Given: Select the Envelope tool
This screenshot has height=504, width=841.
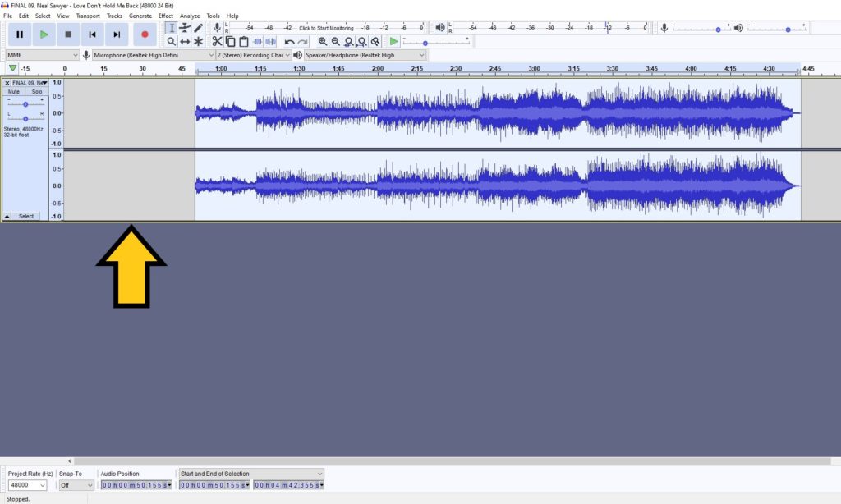Looking at the screenshot, I should pyautogui.click(x=184, y=28).
